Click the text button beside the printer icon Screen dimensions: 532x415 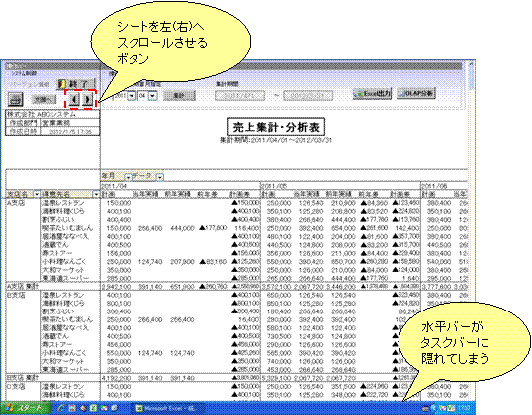pos(44,100)
